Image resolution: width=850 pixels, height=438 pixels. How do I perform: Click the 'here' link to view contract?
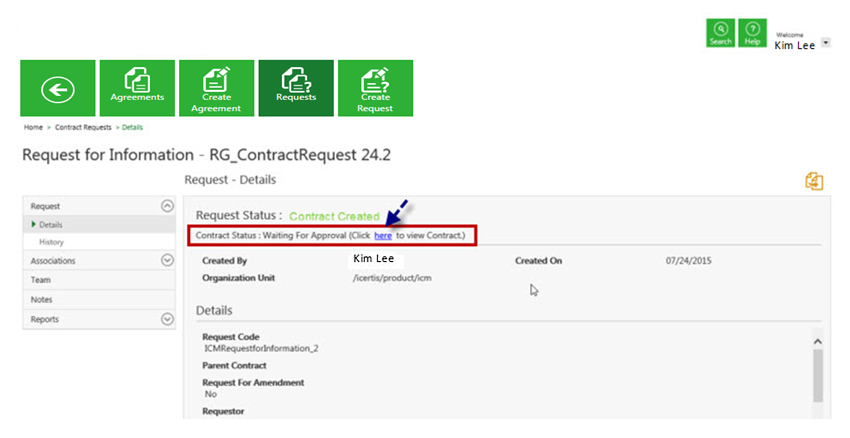[x=382, y=236]
